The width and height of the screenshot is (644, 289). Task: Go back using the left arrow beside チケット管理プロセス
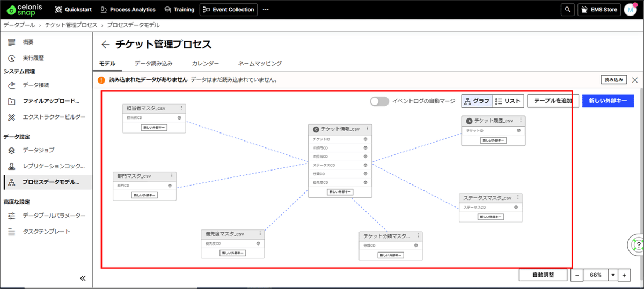point(105,45)
